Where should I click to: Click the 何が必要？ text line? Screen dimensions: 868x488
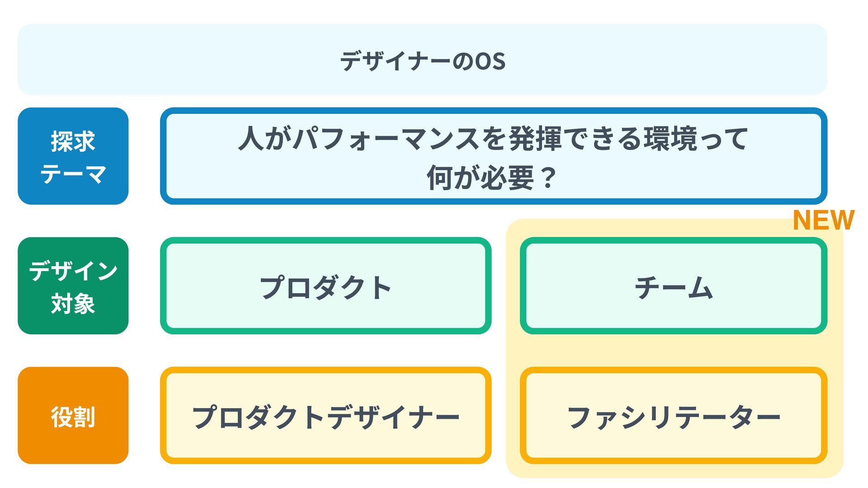(492, 178)
